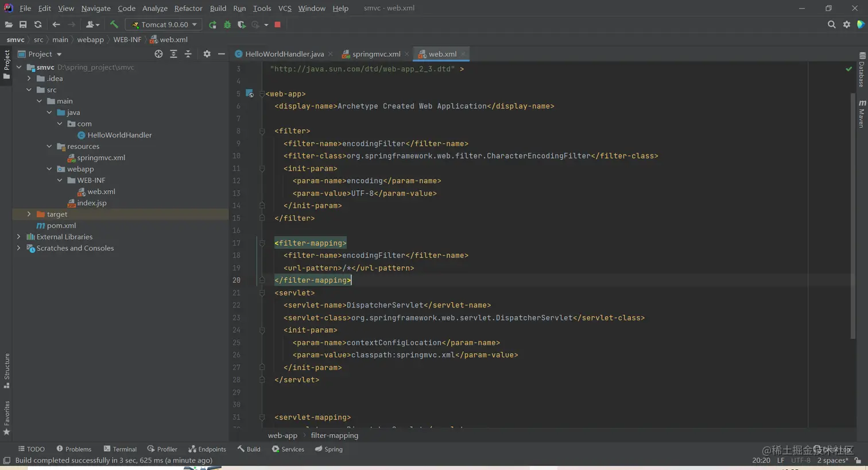Click the Build project hammer icon

(114, 25)
